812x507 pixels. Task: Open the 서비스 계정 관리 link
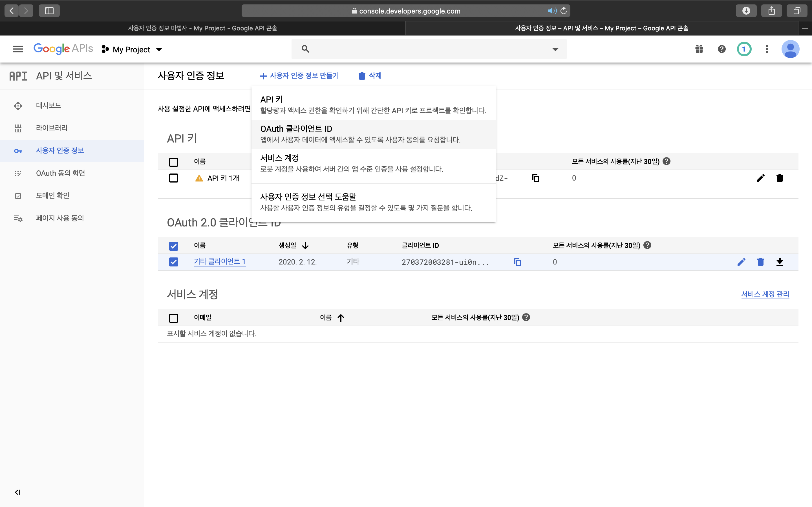coord(765,294)
